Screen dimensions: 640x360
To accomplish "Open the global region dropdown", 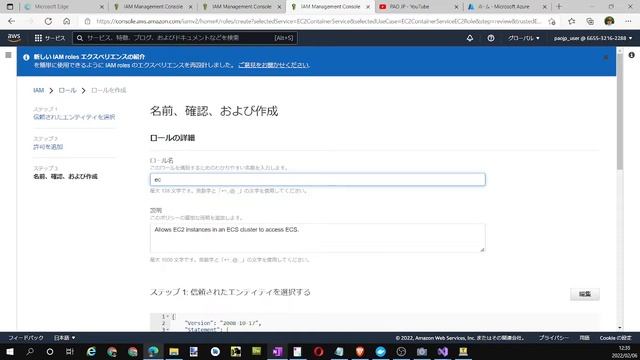I will click(524, 38).
